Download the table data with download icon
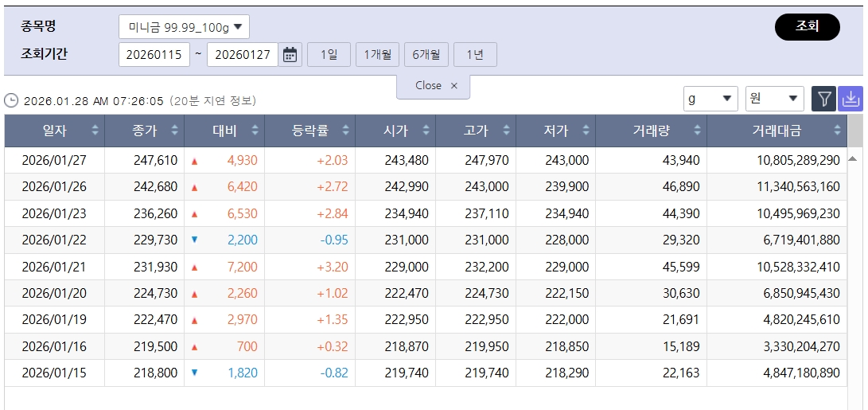Image resolution: width=868 pixels, height=410 pixels. point(850,99)
